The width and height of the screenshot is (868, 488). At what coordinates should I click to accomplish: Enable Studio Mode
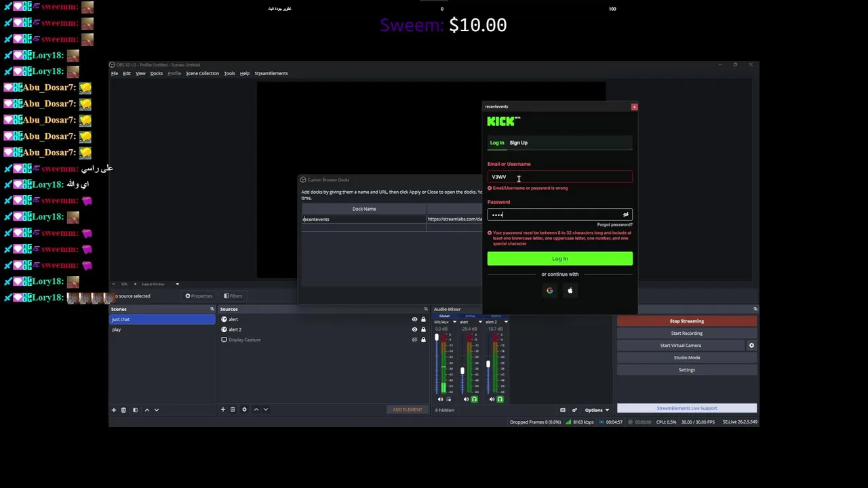[687, 358]
